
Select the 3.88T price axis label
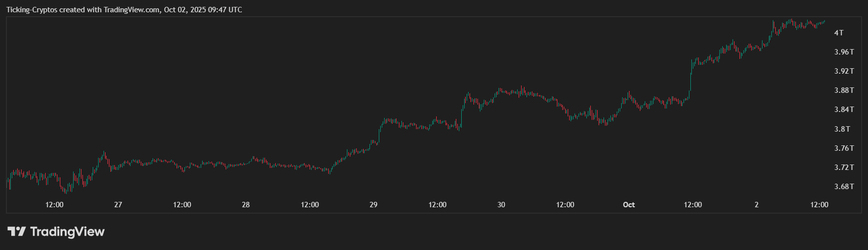[844, 90]
